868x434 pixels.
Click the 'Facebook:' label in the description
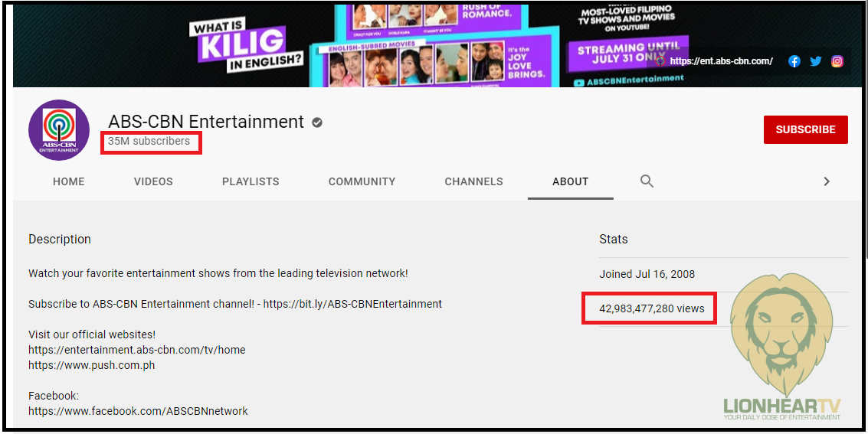(x=54, y=396)
